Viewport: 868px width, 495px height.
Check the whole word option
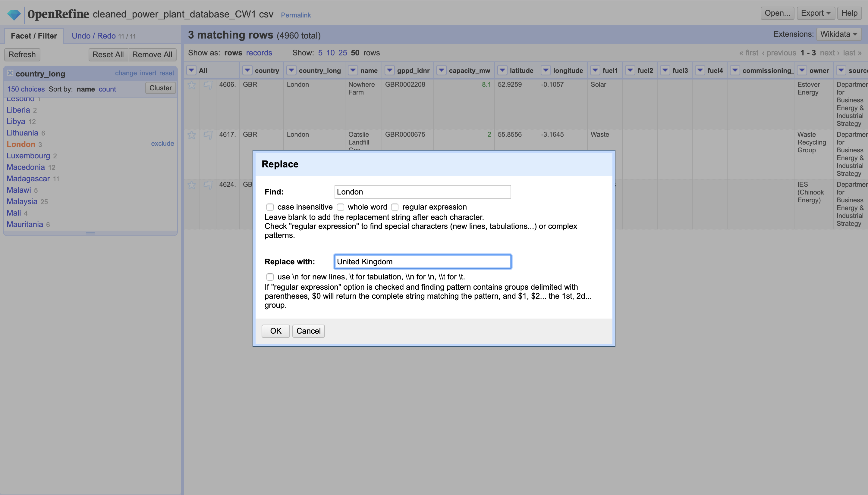click(340, 207)
